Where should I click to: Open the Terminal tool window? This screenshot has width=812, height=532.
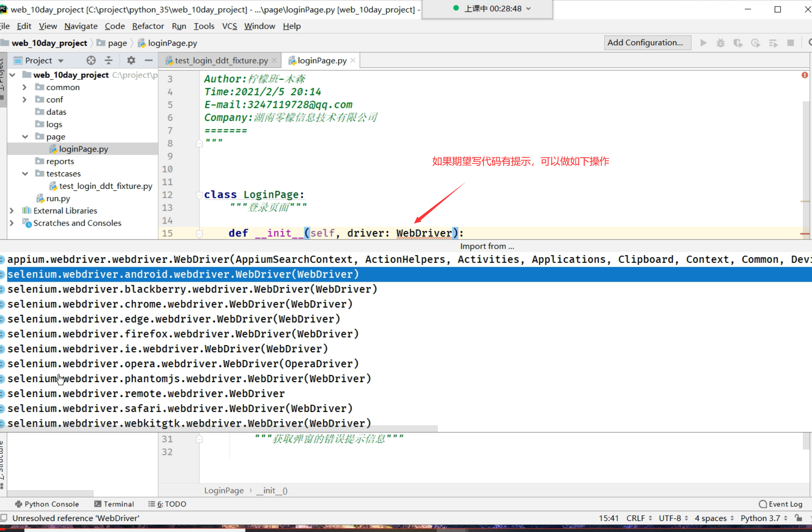tap(114, 504)
